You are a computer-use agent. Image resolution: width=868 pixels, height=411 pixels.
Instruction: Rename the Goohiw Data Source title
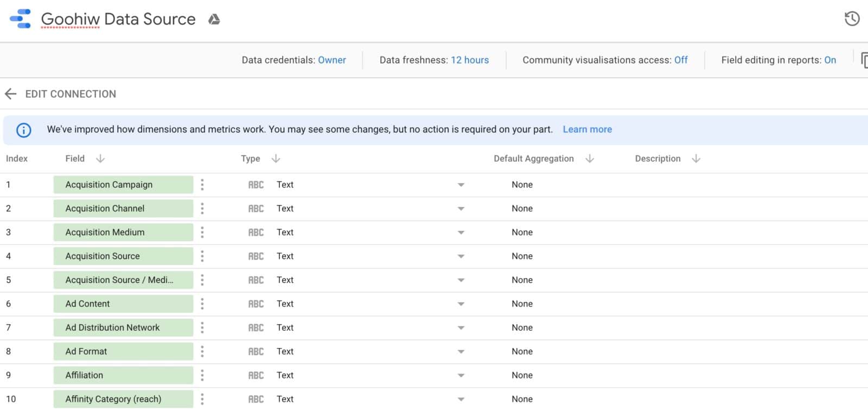[118, 20]
